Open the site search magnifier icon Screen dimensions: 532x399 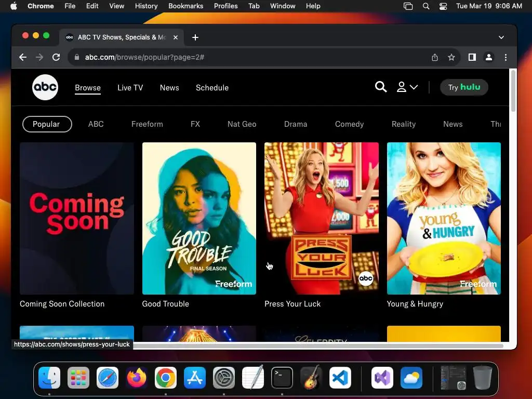pyautogui.click(x=381, y=87)
